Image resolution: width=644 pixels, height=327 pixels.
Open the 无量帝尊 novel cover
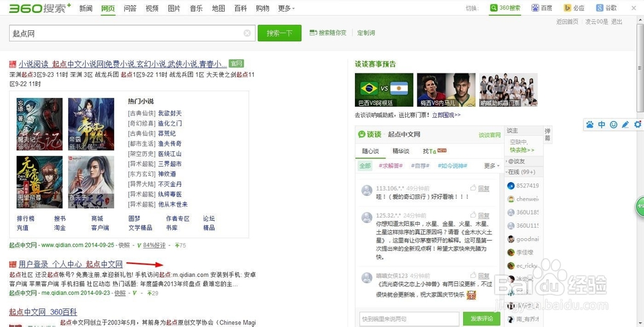click(x=39, y=182)
